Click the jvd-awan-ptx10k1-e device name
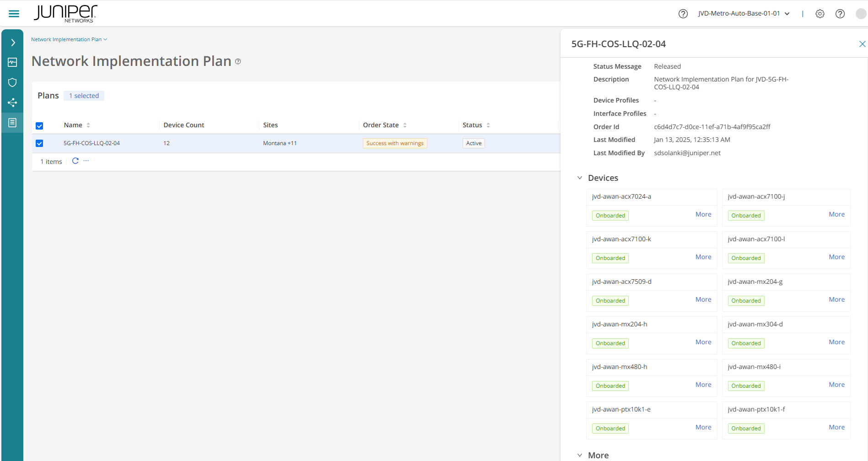868x461 pixels. 621,409
